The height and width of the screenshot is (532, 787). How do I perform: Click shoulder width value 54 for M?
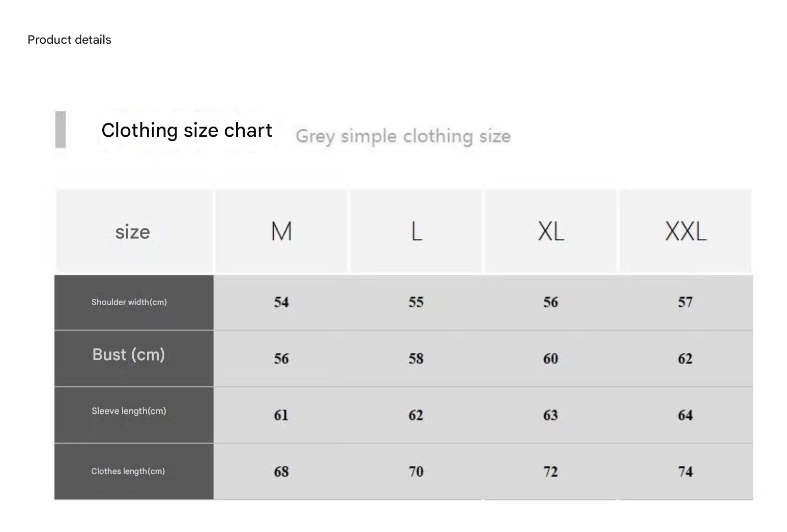(x=281, y=302)
